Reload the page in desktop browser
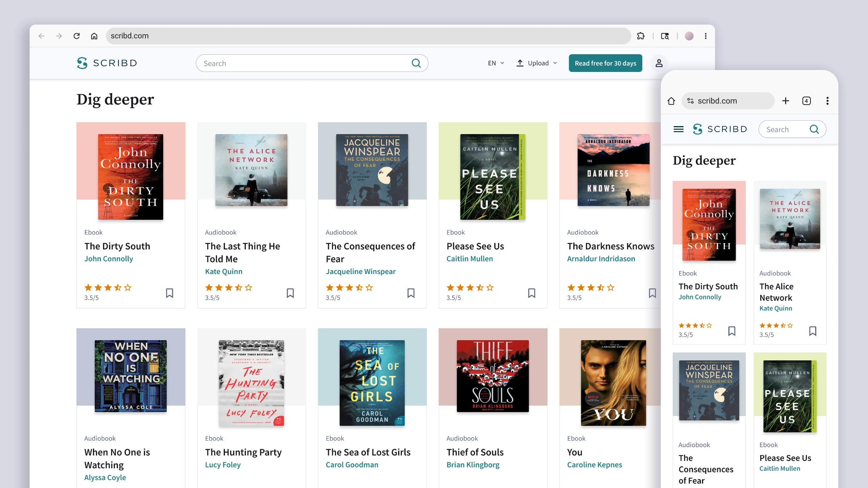This screenshot has width=868, height=488. point(77,36)
